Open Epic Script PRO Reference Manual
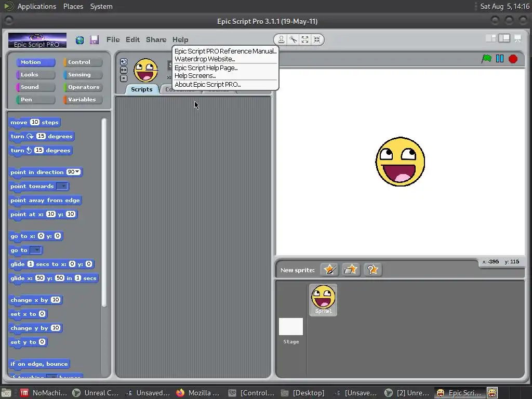 pos(225,51)
